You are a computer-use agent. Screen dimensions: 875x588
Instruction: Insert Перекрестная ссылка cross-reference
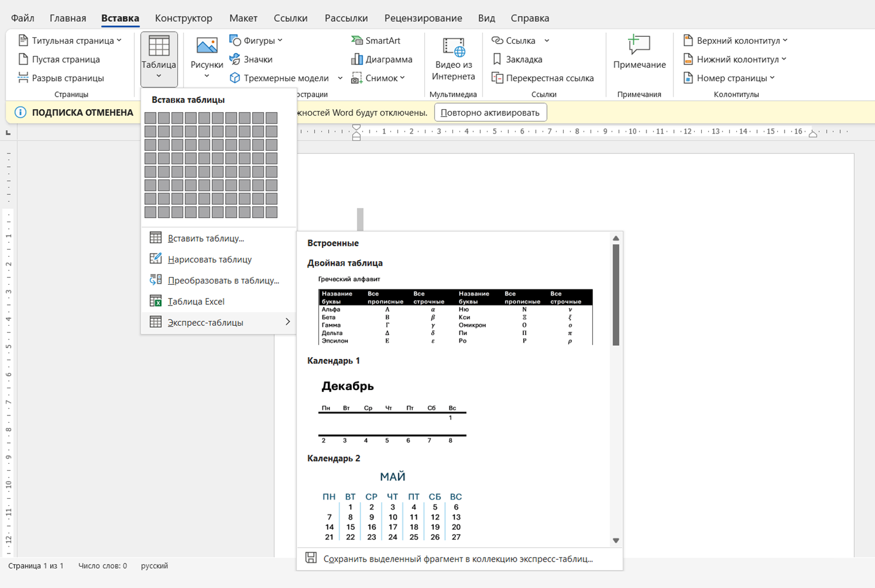[x=542, y=78]
